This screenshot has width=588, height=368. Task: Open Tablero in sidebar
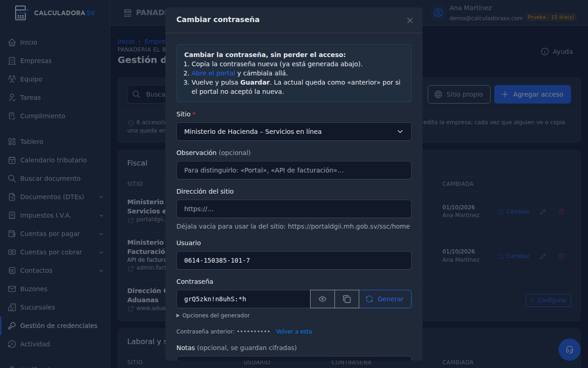[55, 142]
